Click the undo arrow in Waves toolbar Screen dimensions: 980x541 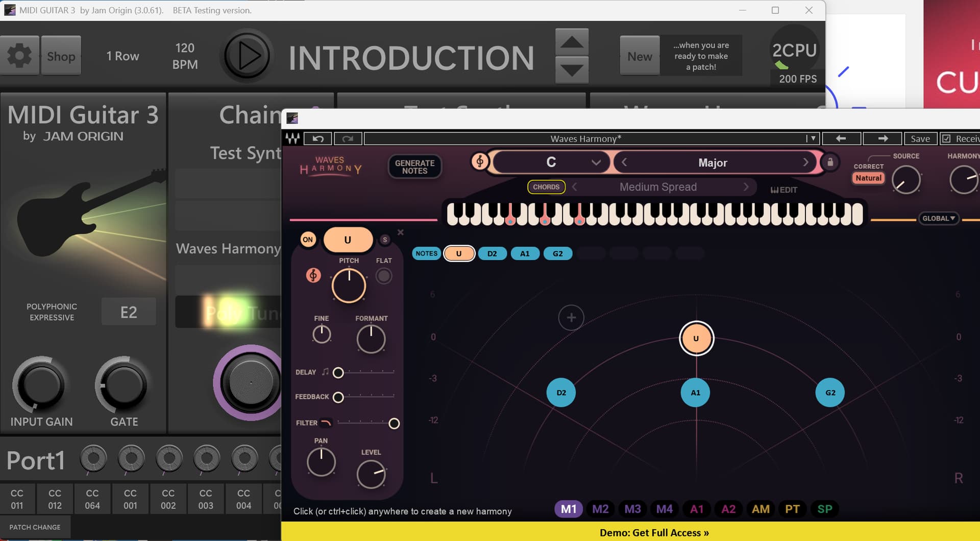pos(318,138)
